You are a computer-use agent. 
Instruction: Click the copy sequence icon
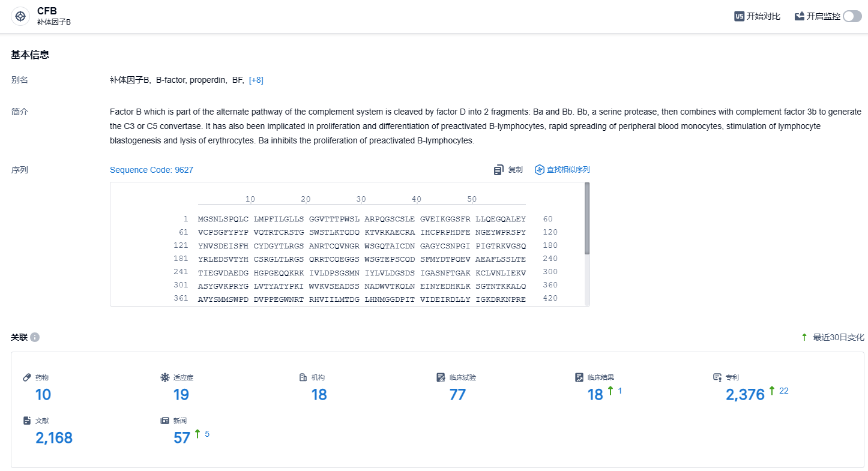click(499, 170)
